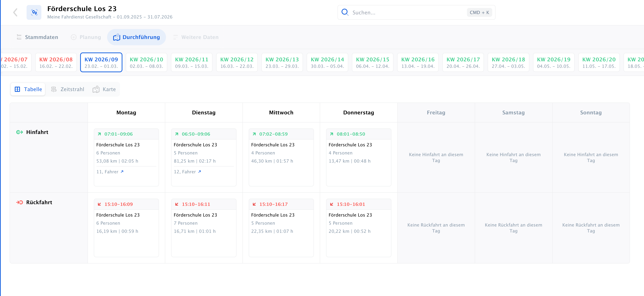
Task: Open external link arrow beside 11, Fahrer
Action: pyautogui.click(x=122, y=172)
